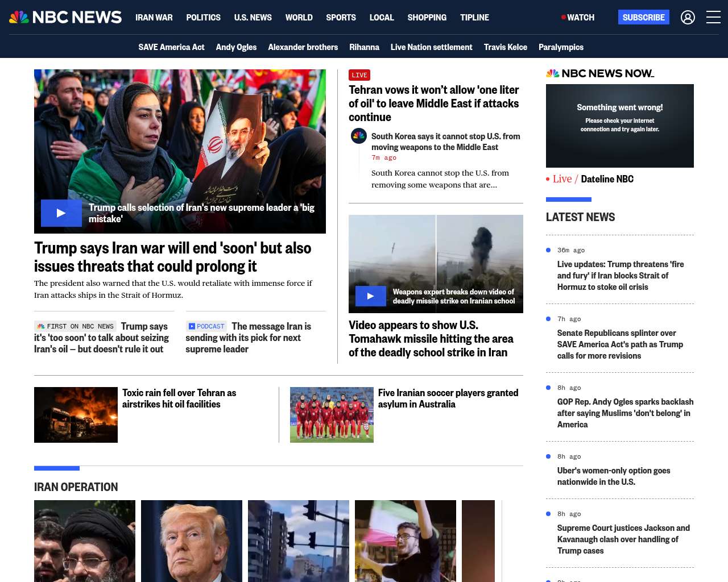Open the Trump portrait card in Iran Operation
The image size is (728, 582).
192,541
